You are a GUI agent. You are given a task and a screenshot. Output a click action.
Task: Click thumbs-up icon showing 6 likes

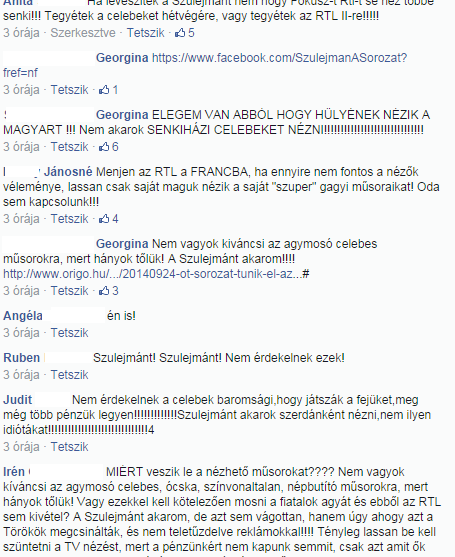(x=104, y=146)
